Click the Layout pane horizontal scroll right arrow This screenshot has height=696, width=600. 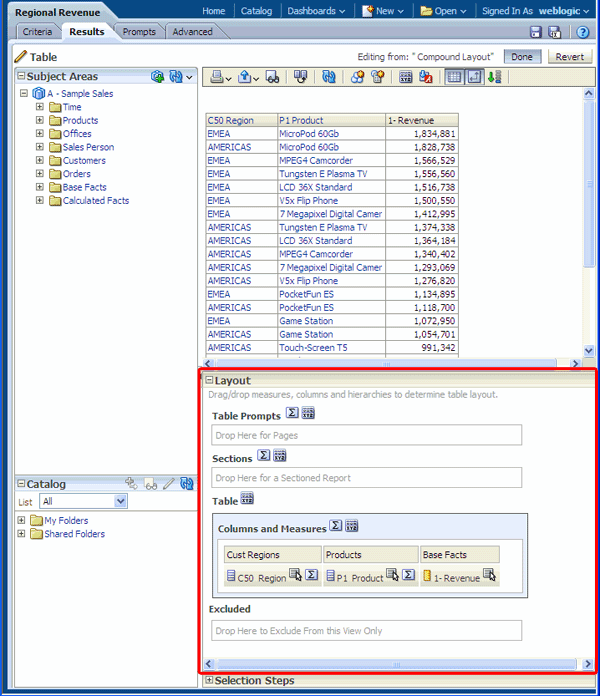588,664
